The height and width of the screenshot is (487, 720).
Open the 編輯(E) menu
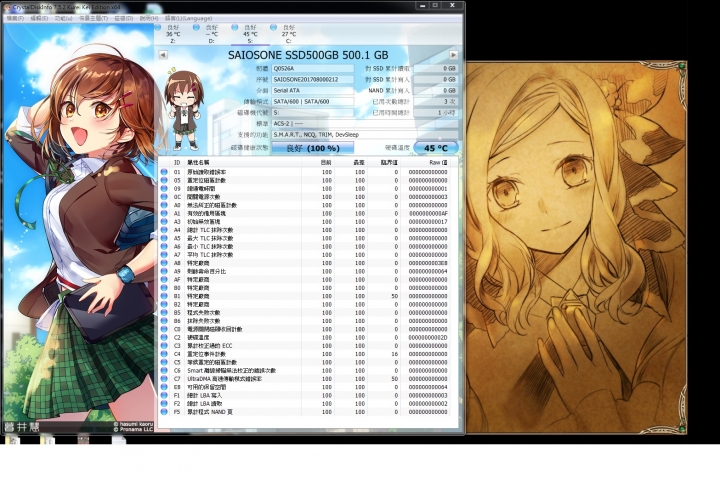[39, 18]
